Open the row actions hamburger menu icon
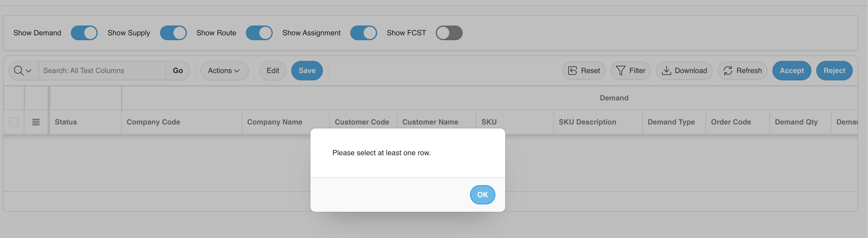Viewport: 868px width, 238px height. click(36, 122)
